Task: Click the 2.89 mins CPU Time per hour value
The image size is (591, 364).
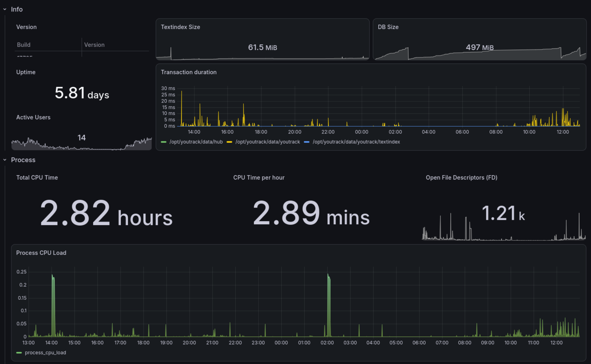Action: (x=311, y=213)
